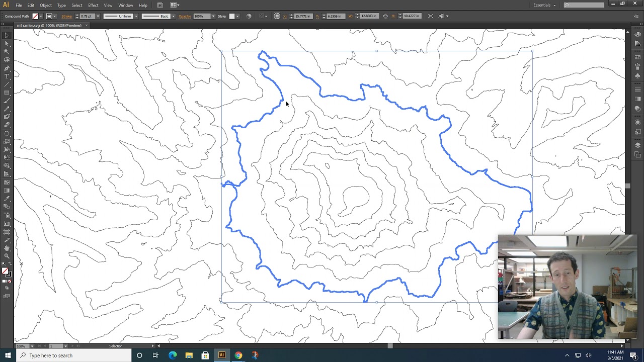
Task: Click the Stroke panel link
Action: (x=67, y=16)
